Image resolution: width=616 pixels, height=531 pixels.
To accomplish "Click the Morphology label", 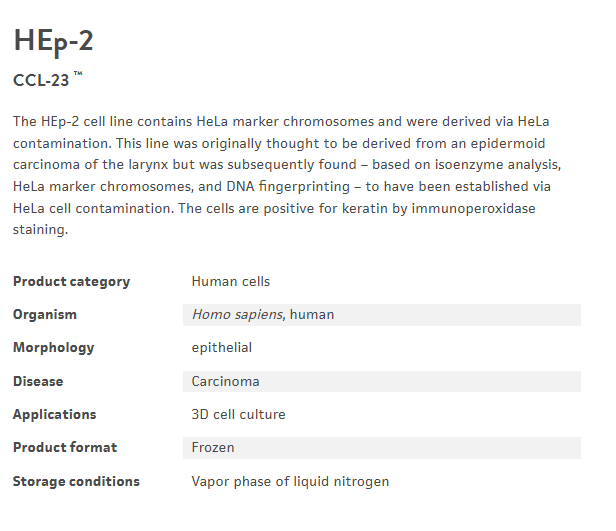I will 54,348.
